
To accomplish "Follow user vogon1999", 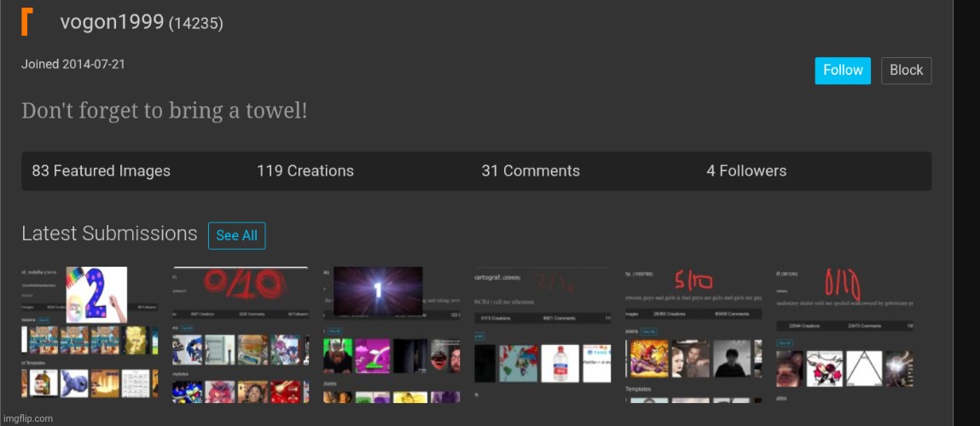I will (842, 71).
